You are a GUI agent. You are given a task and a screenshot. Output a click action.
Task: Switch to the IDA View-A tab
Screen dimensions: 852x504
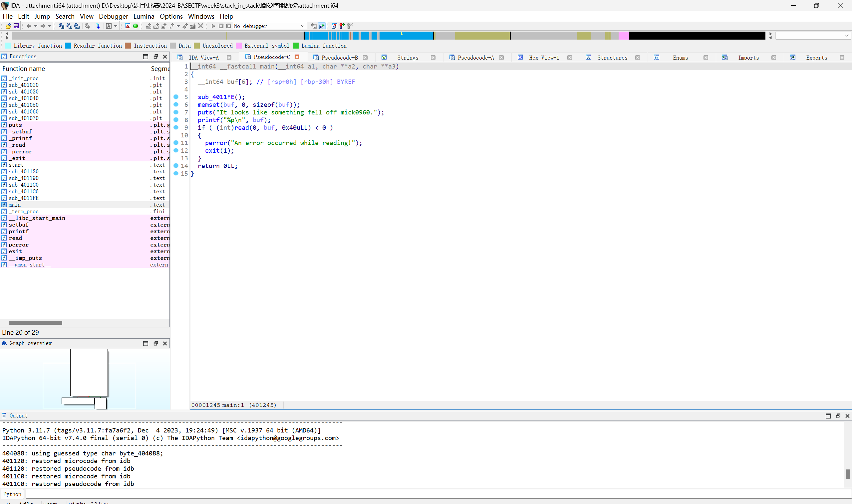click(x=204, y=58)
